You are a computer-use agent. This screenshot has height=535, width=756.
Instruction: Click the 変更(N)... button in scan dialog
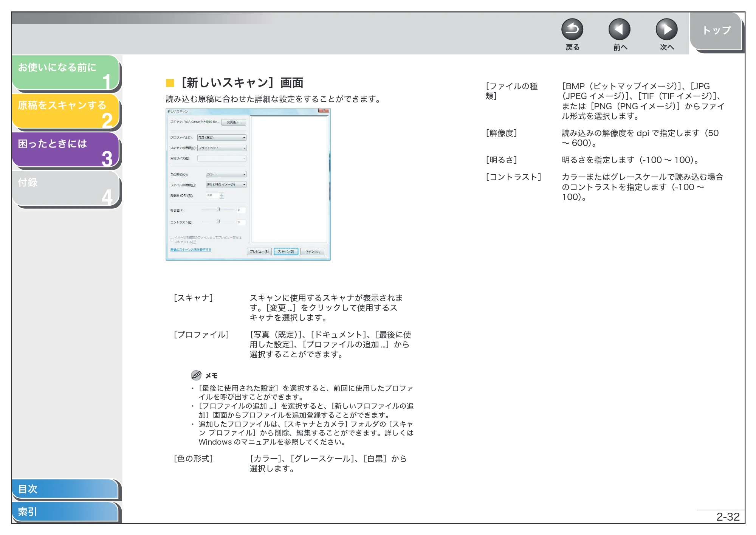pos(234,122)
